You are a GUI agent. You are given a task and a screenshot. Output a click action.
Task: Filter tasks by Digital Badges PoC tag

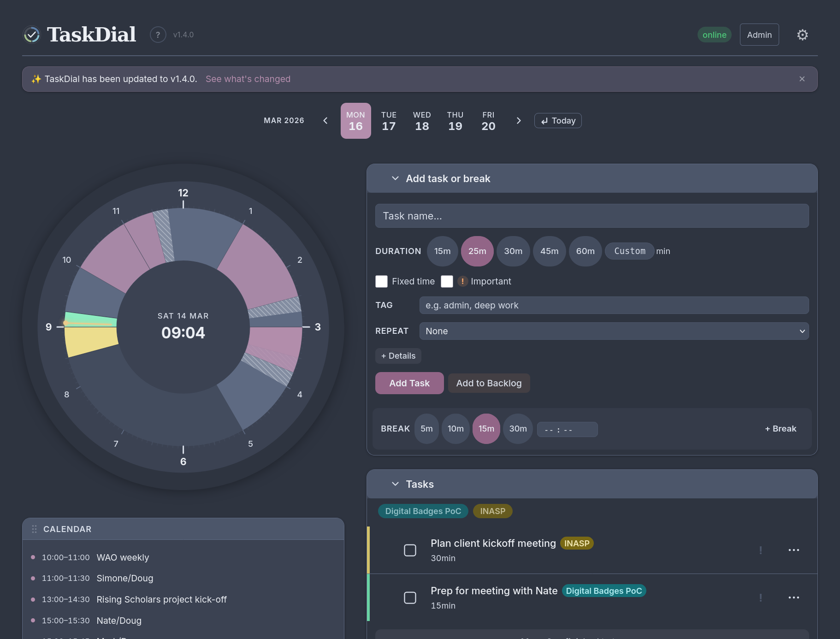point(423,511)
